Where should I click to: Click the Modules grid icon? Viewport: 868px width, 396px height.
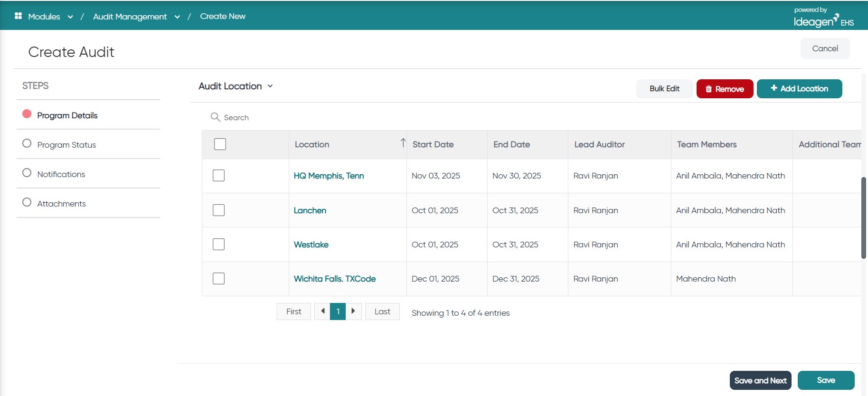19,16
